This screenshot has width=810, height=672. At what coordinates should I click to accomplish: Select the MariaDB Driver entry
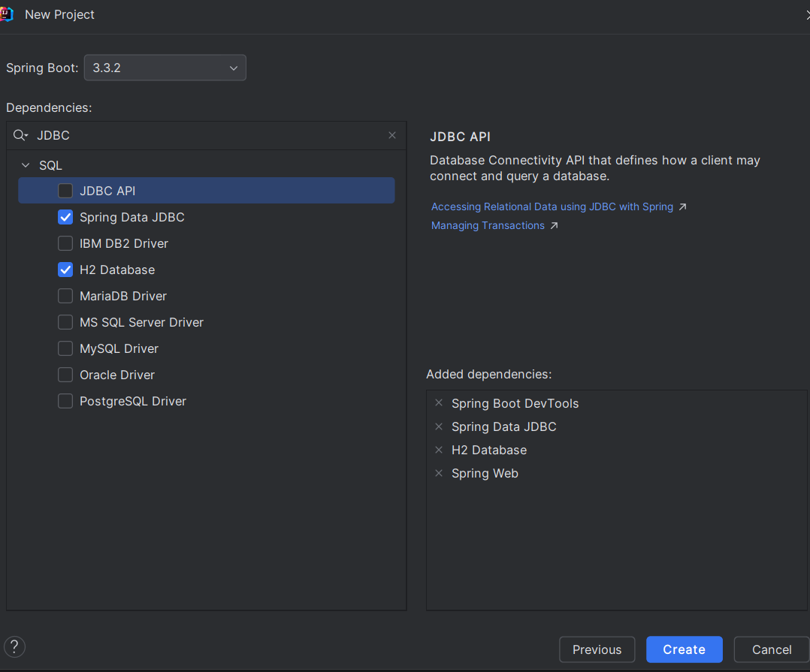123,296
